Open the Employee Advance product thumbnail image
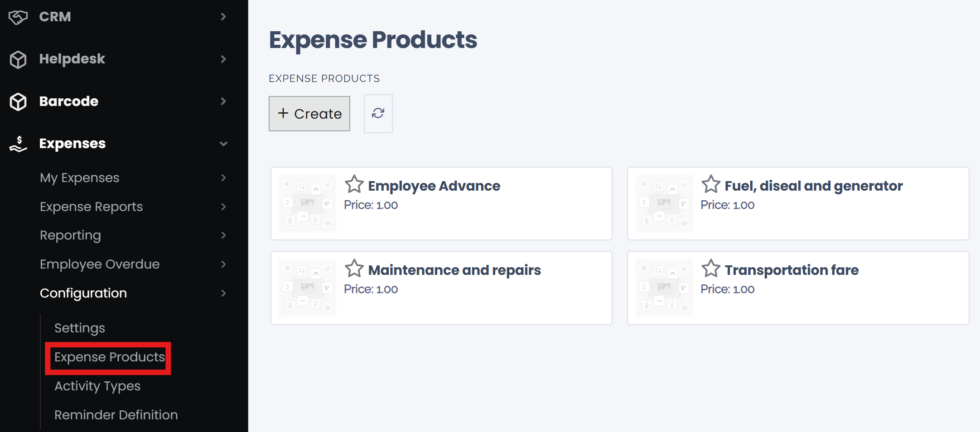This screenshot has width=980, height=432. pos(307,203)
